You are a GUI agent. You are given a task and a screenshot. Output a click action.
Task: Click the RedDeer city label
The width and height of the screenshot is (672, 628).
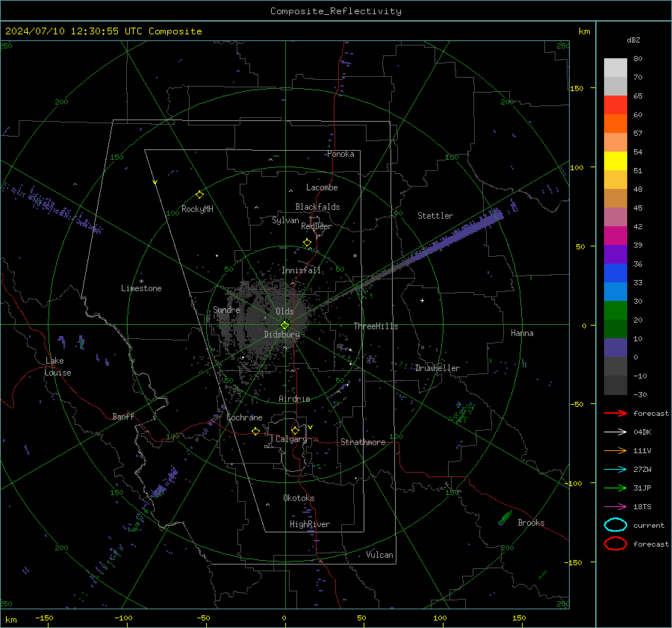(x=317, y=226)
